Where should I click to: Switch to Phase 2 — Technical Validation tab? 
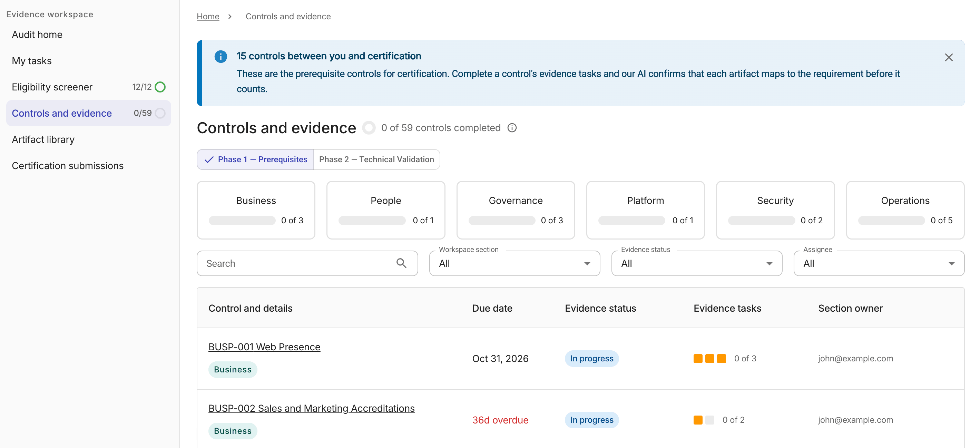(376, 159)
